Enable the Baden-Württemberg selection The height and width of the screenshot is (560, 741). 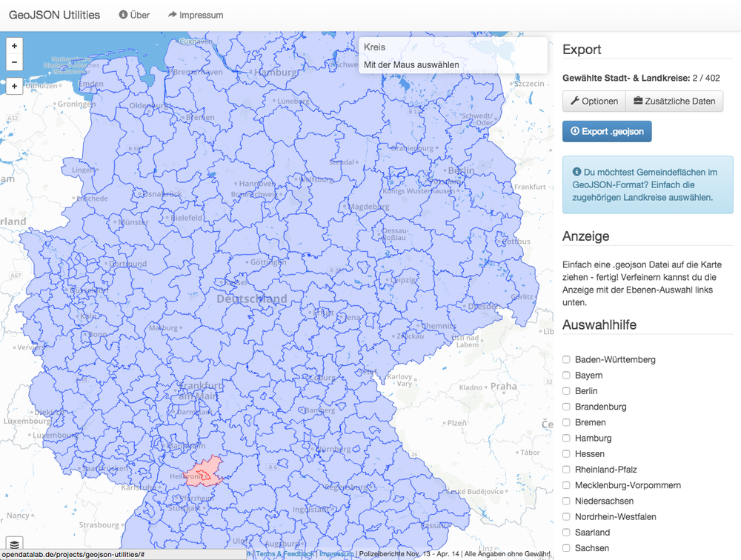tap(566, 359)
